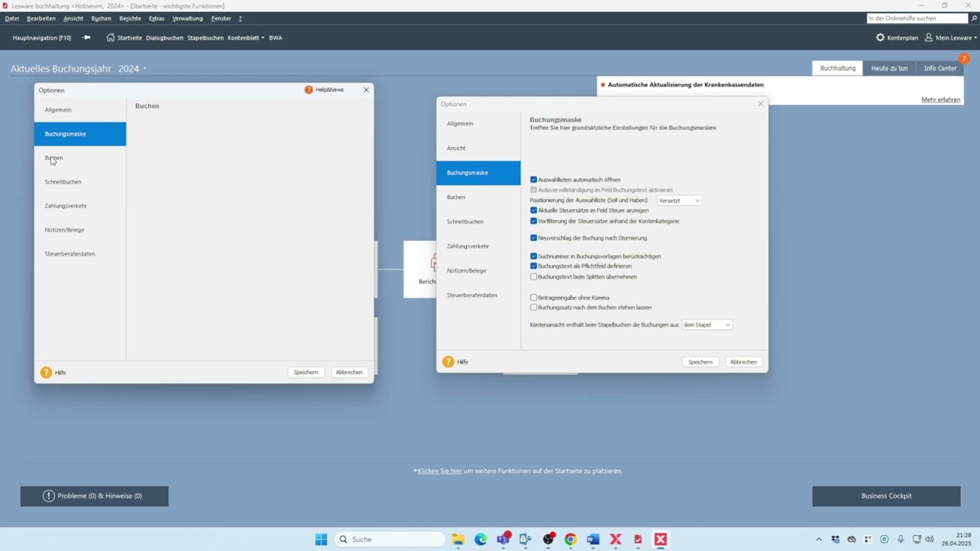Enable 'Buchungstext beim Splitten übernehmen'

pyautogui.click(x=534, y=277)
